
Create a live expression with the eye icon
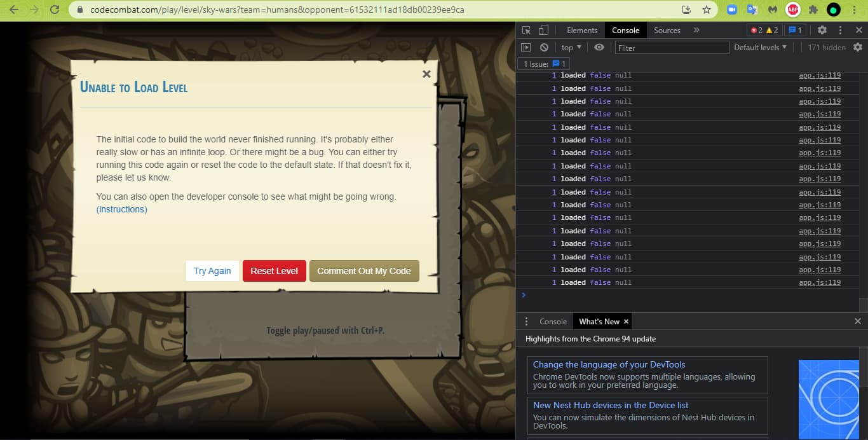[x=599, y=47]
